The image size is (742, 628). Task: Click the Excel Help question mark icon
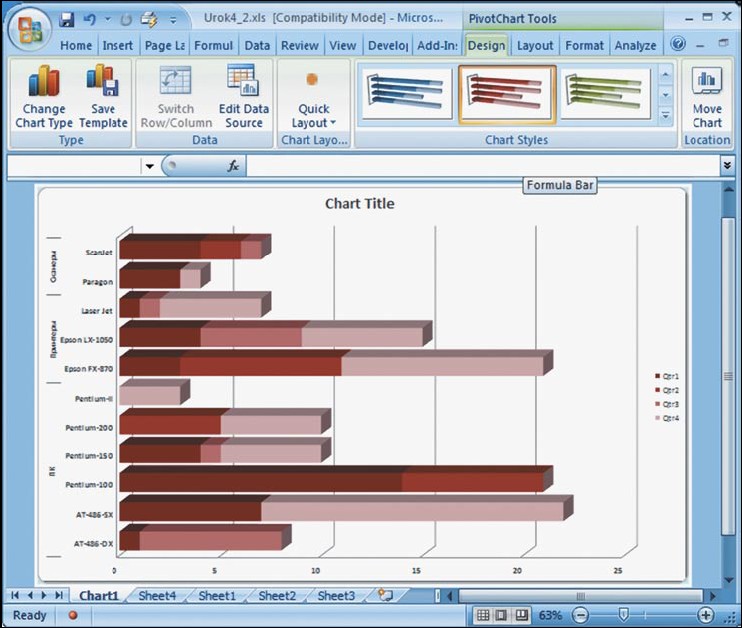coord(678,45)
